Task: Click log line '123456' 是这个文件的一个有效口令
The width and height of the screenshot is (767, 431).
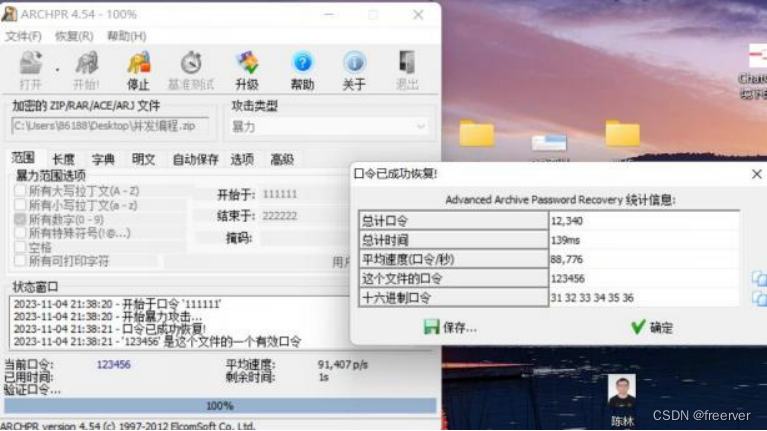Action: click(x=157, y=341)
